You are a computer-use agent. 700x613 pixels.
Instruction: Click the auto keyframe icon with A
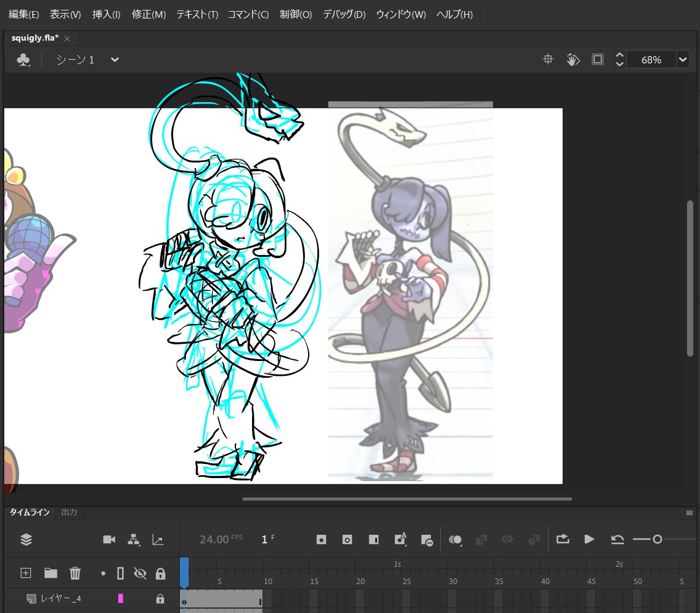click(x=401, y=539)
